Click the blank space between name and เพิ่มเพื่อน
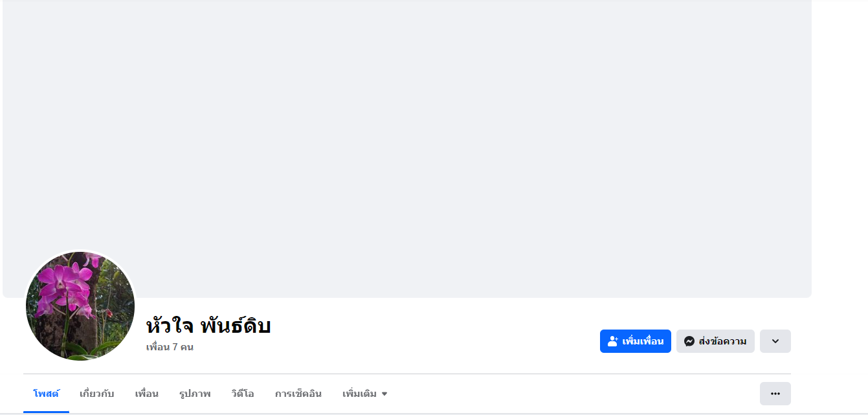 click(434, 337)
